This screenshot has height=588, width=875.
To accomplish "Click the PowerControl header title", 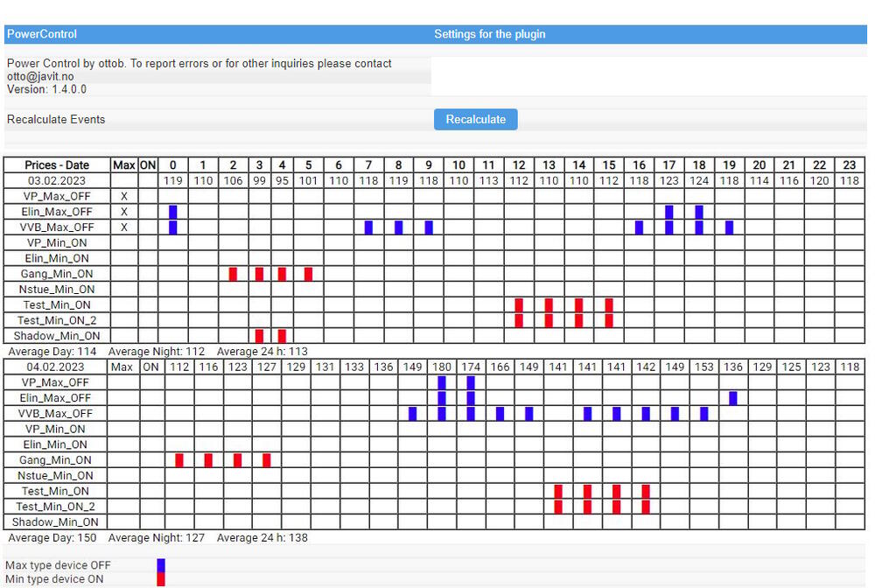I will click(41, 34).
